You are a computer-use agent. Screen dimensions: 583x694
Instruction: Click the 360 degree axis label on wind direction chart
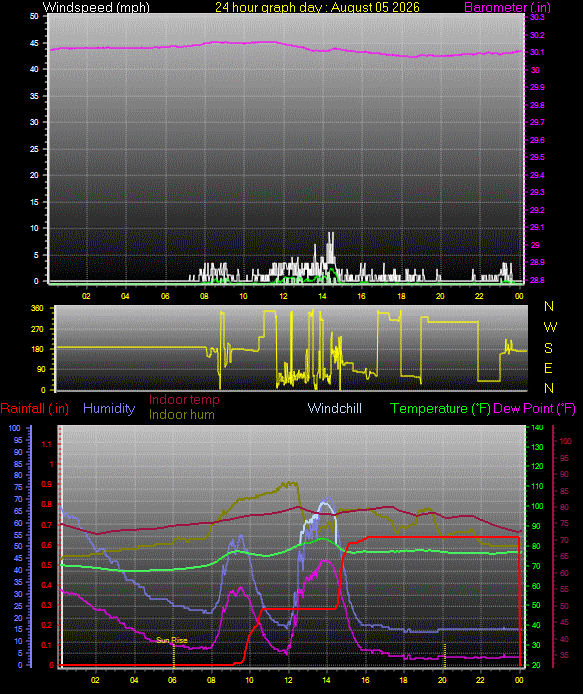click(38, 308)
